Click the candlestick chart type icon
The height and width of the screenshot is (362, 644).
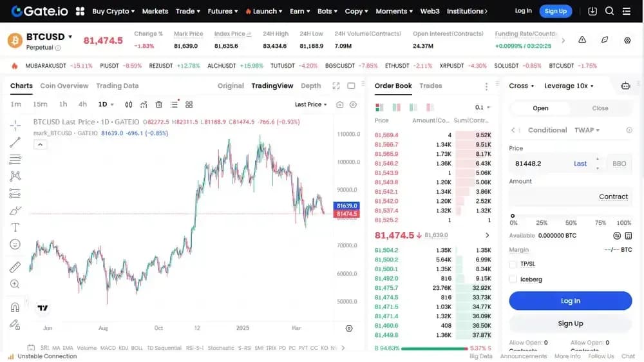(x=129, y=105)
